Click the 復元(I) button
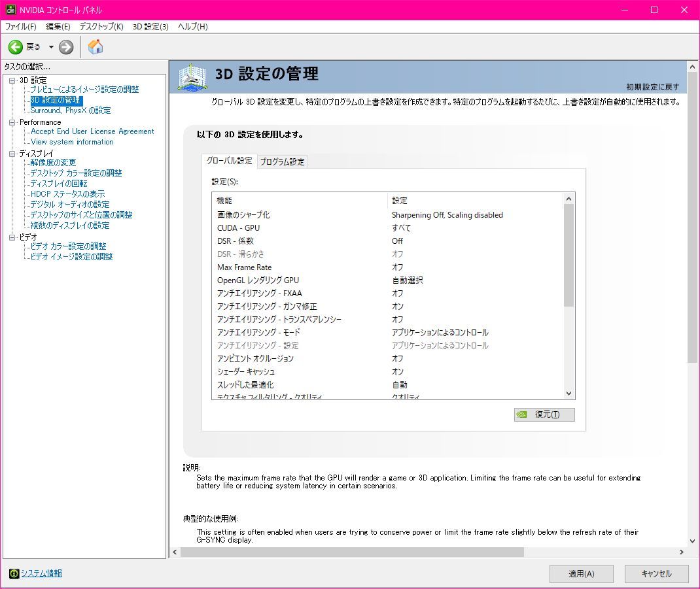Screen dimensions: 700x589 point(544,414)
